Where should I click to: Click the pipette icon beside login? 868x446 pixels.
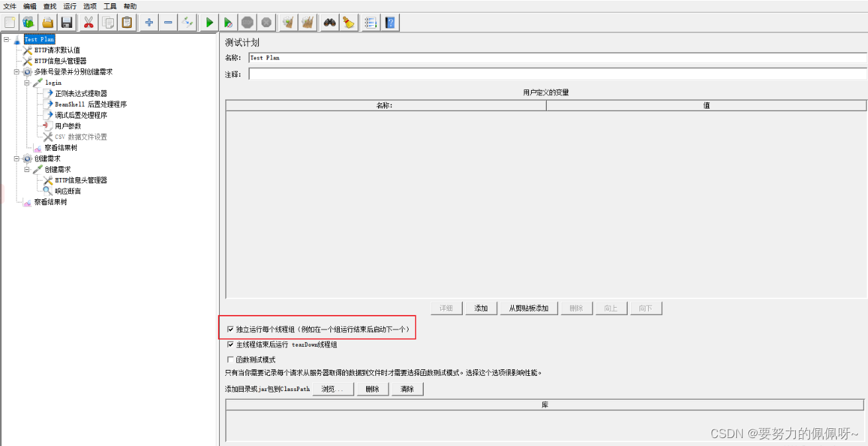coord(38,83)
